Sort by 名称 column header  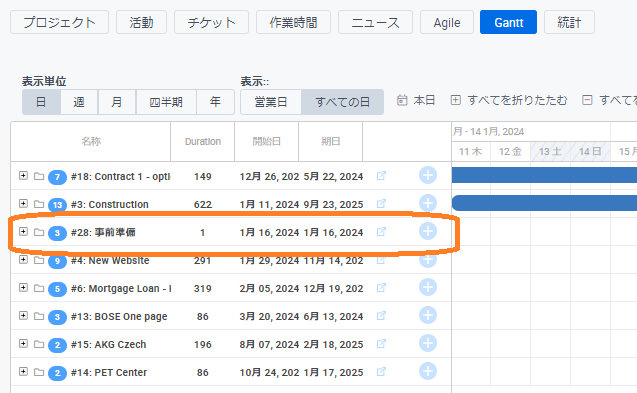coord(91,141)
